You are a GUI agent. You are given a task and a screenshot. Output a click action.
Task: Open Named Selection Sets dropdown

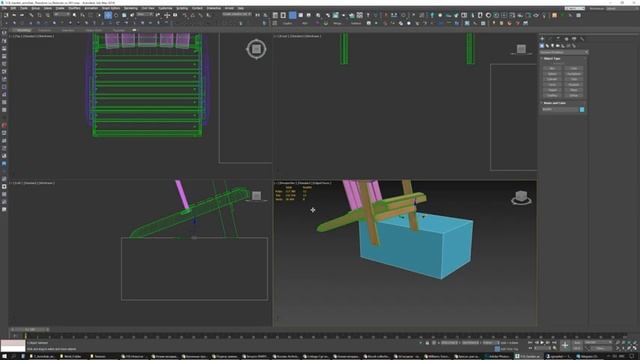coord(237,15)
